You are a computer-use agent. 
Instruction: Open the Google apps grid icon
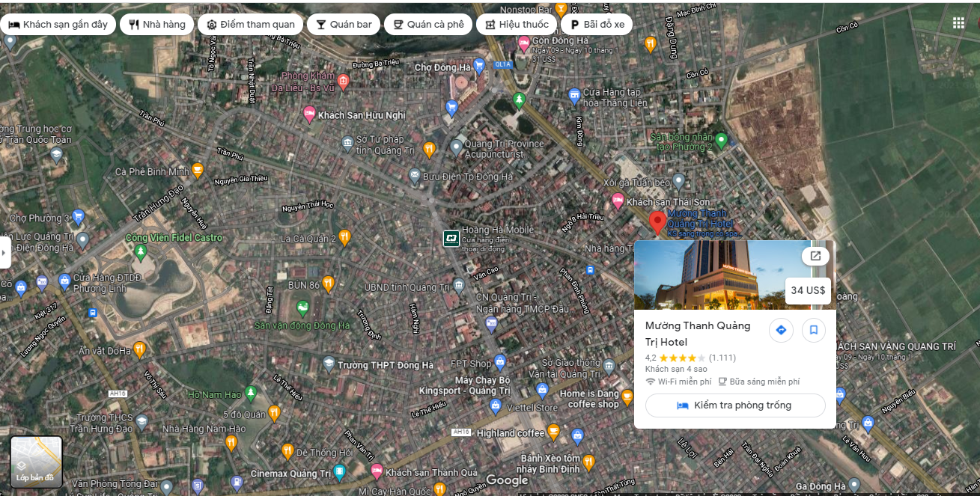[958, 22]
